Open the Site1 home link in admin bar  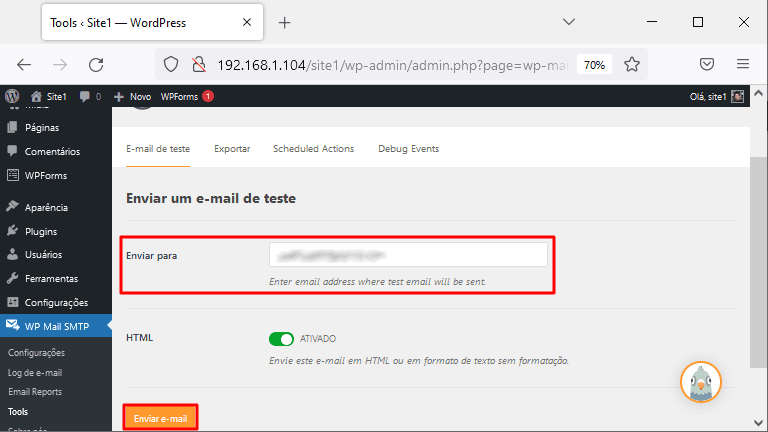click(48, 96)
